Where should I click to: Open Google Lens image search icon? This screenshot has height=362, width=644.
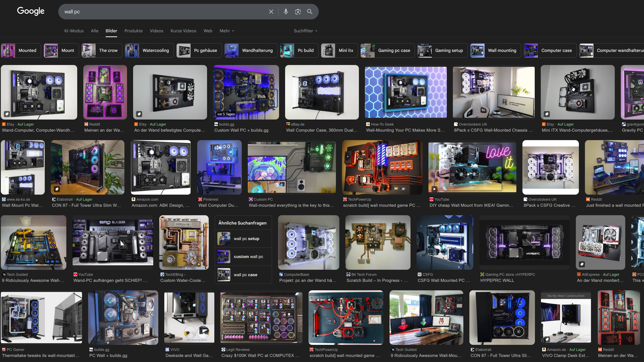pyautogui.click(x=298, y=12)
